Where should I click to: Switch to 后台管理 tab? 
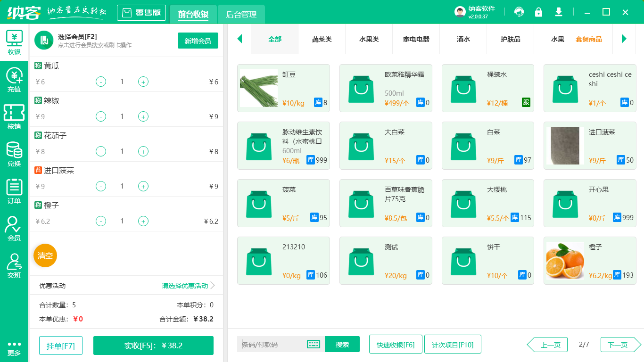(x=241, y=15)
